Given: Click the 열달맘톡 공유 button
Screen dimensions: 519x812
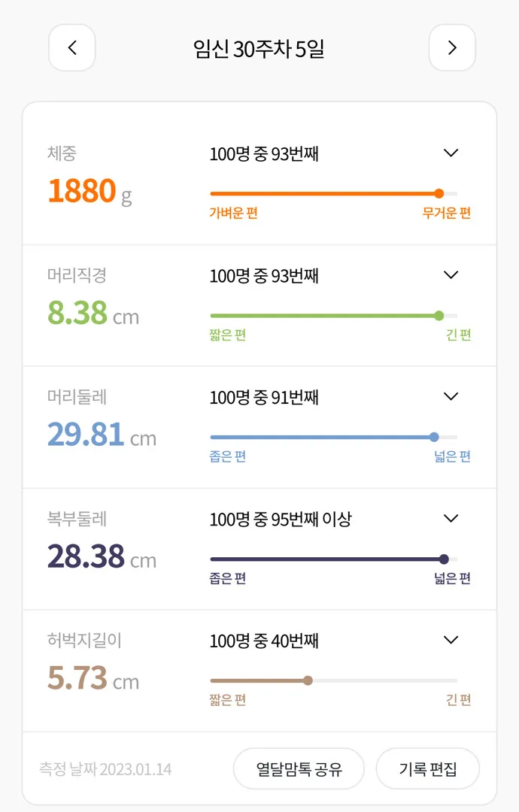Looking at the screenshot, I should (299, 768).
